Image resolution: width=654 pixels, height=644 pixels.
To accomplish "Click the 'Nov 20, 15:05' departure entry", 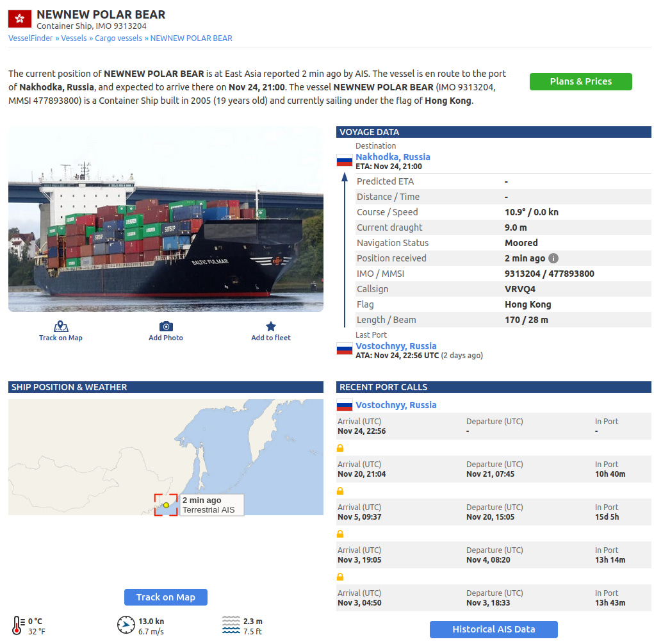I will click(x=490, y=517).
